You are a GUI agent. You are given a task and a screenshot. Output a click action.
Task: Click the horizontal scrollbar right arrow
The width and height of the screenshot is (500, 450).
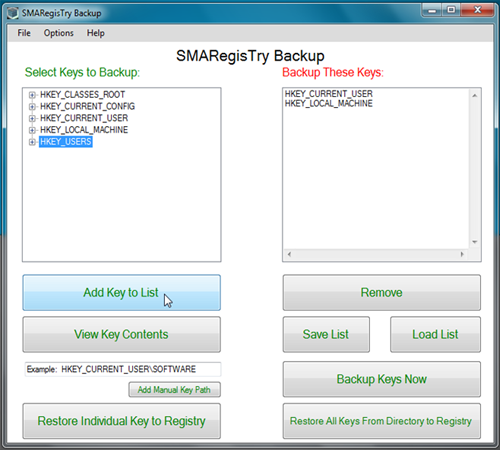462,254
